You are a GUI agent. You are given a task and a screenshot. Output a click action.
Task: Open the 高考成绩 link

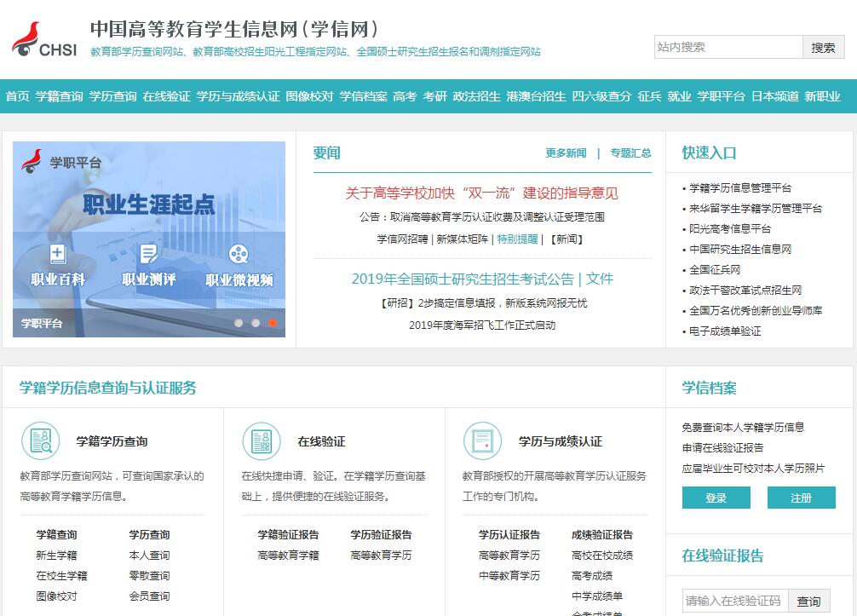pyautogui.click(x=592, y=576)
